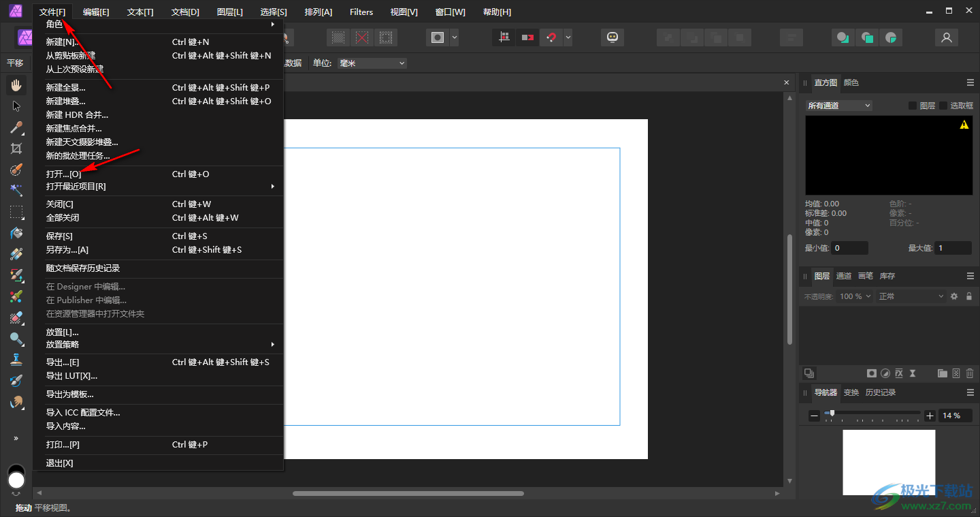Click 打开...[O] in the File menu
This screenshot has height=517, width=980.
click(63, 174)
